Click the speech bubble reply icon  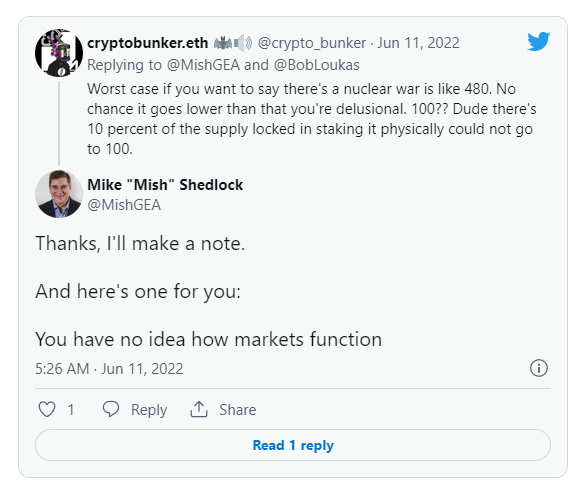(111, 409)
